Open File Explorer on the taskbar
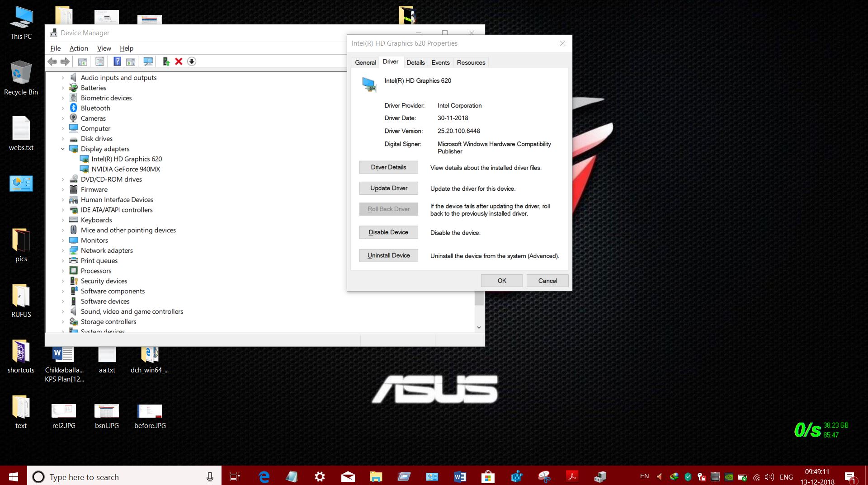The width and height of the screenshot is (868, 485). (376, 476)
